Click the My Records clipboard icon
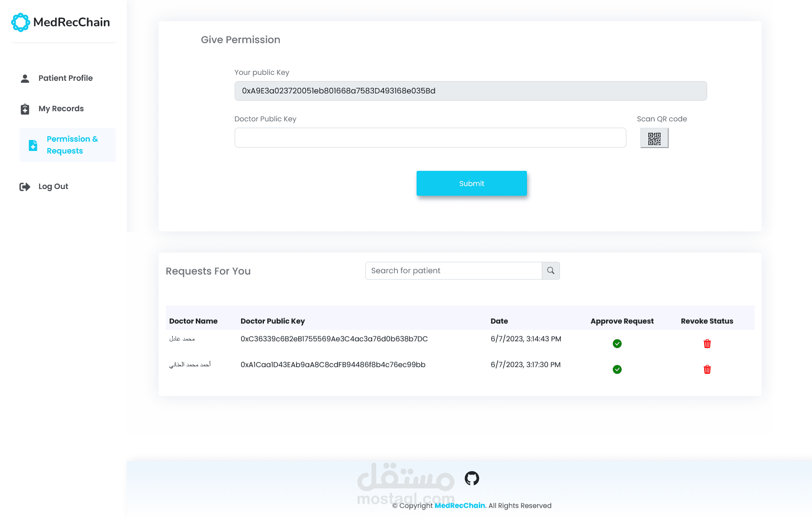 point(25,109)
